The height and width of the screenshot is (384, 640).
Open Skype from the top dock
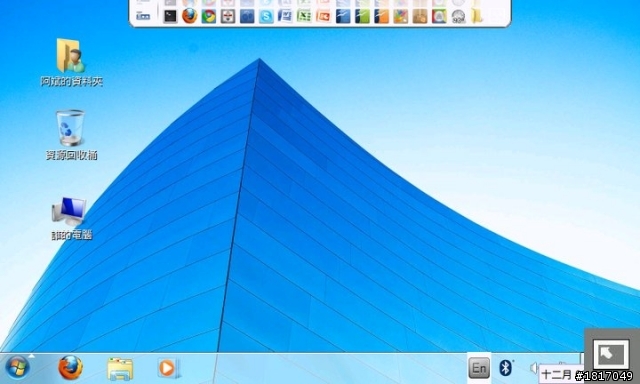(266, 16)
